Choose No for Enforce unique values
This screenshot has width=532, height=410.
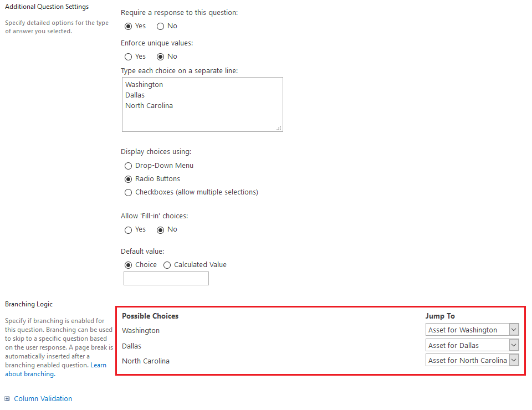pyautogui.click(x=161, y=57)
